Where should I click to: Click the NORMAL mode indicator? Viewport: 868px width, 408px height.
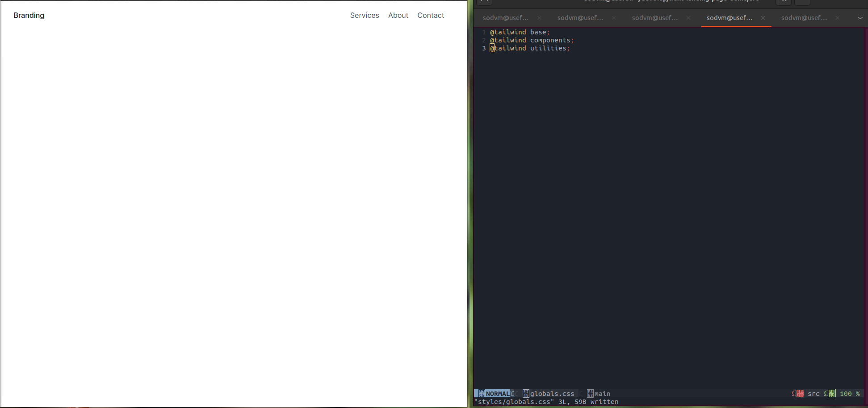498,394
